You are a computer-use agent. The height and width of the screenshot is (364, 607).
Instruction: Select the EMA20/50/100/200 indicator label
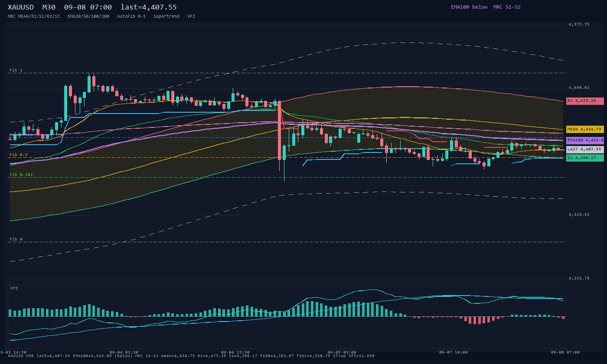tap(88, 16)
